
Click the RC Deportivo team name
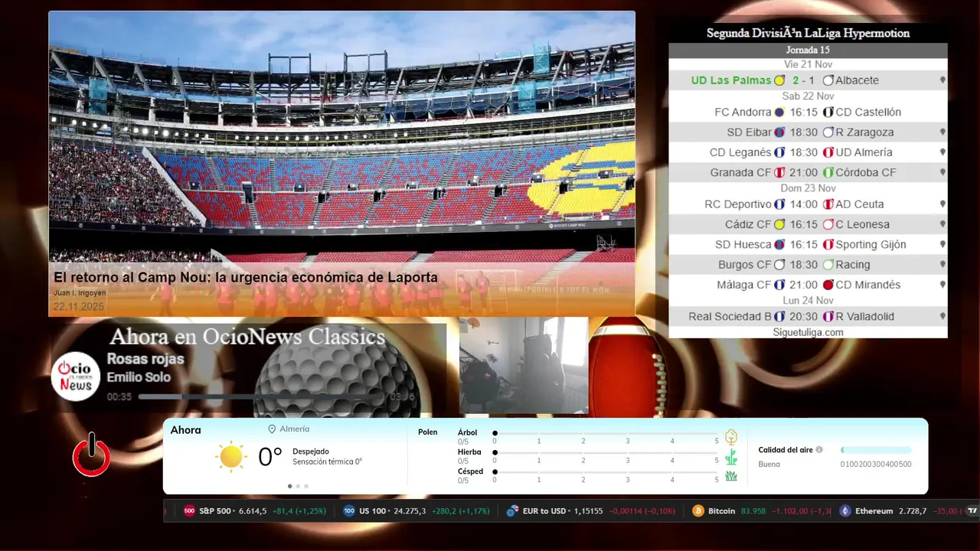tap(738, 204)
